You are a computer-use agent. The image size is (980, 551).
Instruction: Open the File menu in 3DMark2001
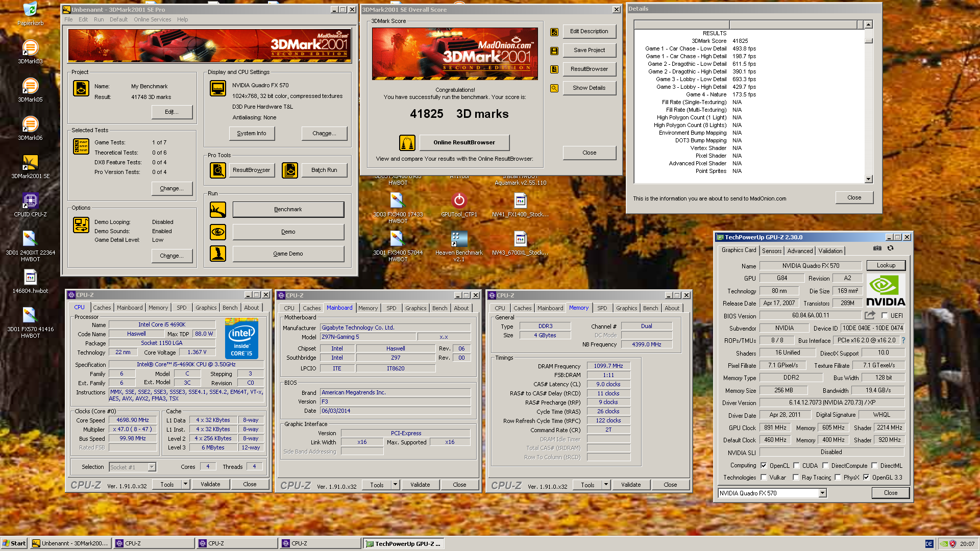pos(68,19)
